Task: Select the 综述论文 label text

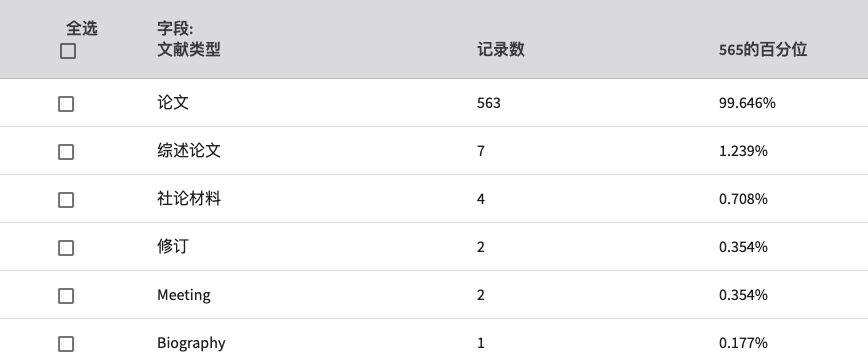Action: pyautogui.click(x=189, y=150)
